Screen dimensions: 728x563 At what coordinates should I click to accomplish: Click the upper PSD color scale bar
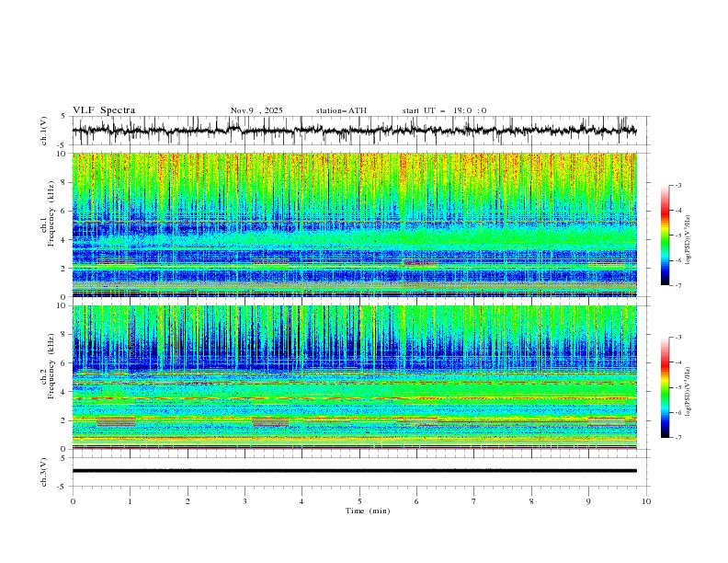pyautogui.click(x=665, y=235)
